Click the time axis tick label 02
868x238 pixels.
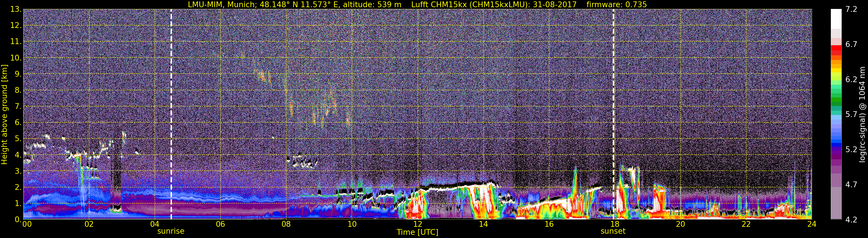89,224
